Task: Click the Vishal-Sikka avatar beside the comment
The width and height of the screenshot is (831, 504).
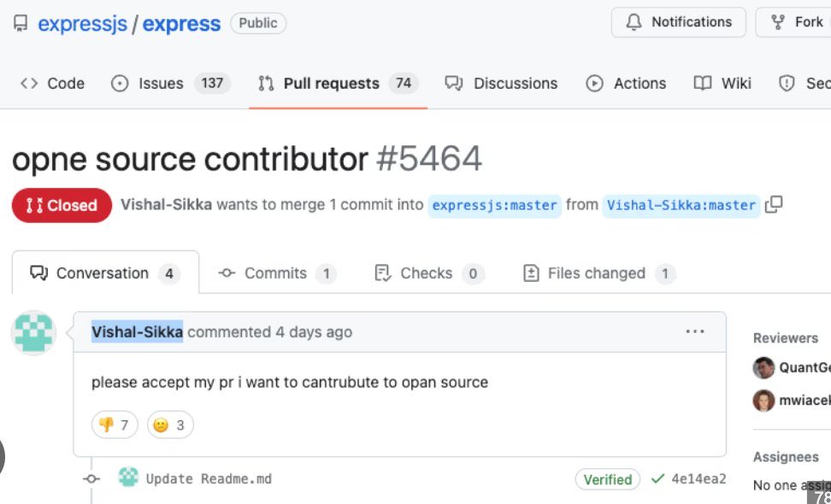Action: click(34, 332)
